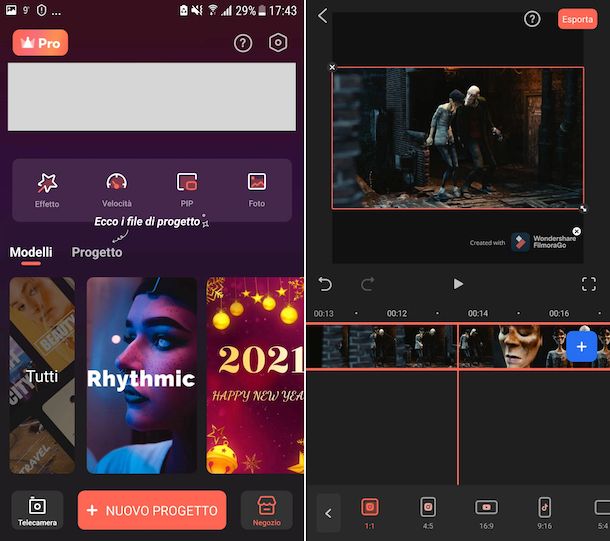The image size is (610, 541).
Task: Open the PIP picture-in-picture tool
Action: pyautogui.click(x=187, y=190)
